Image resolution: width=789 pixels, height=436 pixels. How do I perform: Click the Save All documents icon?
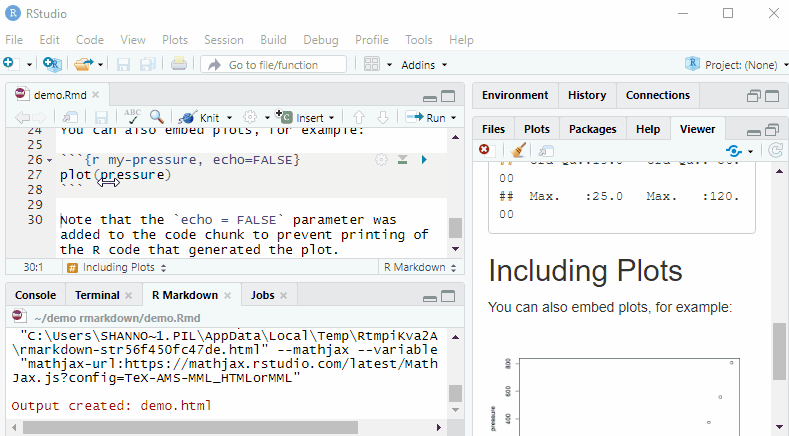pos(147,64)
